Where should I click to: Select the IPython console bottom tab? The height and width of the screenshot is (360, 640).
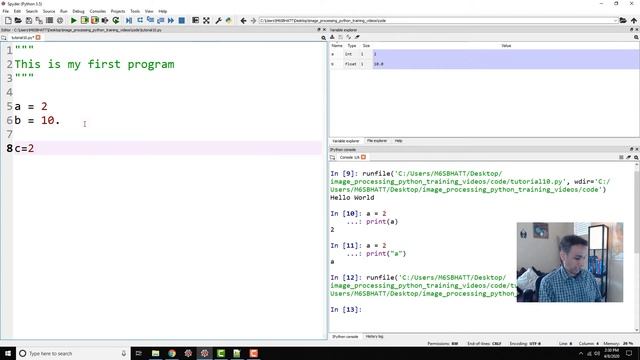pyautogui.click(x=345, y=337)
